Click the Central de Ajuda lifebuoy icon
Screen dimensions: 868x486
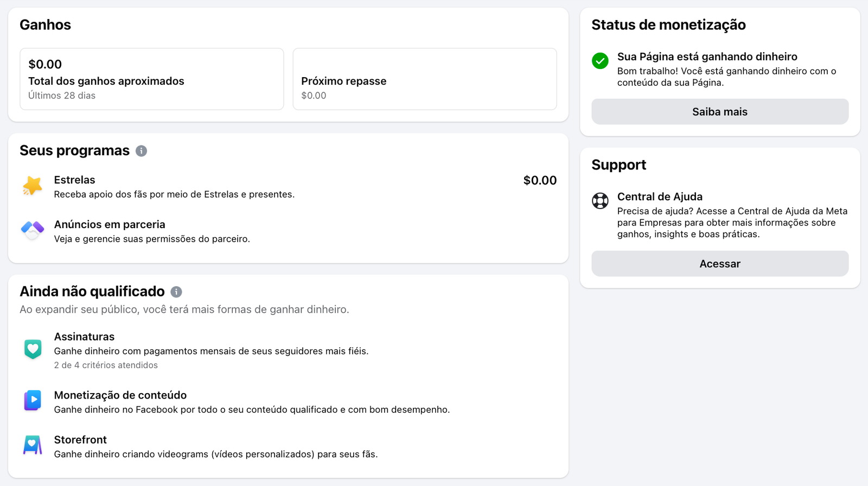click(x=600, y=201)
